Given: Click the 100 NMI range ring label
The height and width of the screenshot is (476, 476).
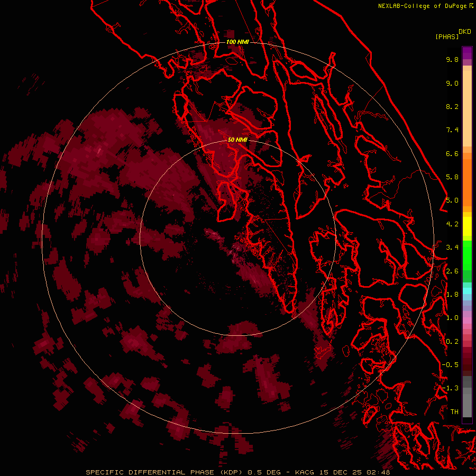Looking at the screenshot, I should [x=237, y=42].
